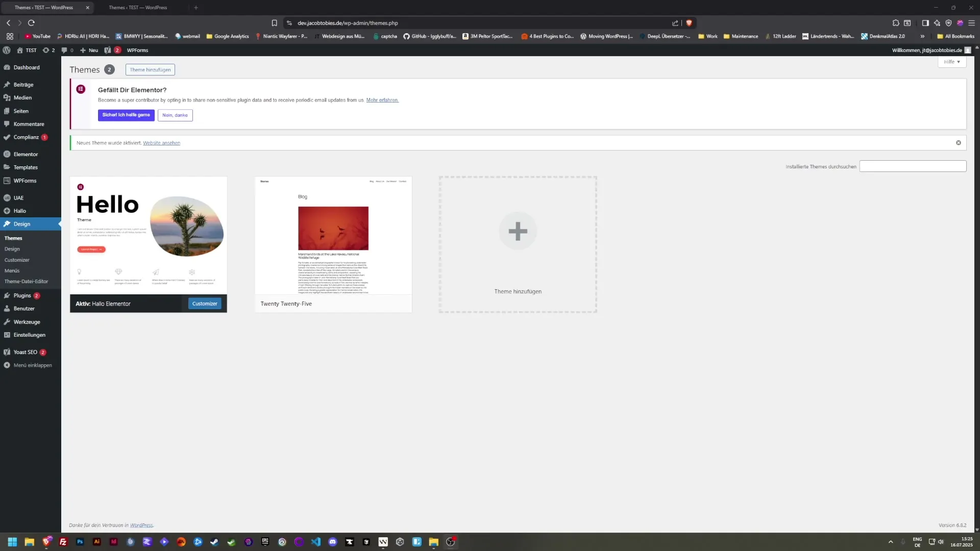Open the Elementor sidebar menu item
This screenshot has height=551, width=980.
coord(26,154)
